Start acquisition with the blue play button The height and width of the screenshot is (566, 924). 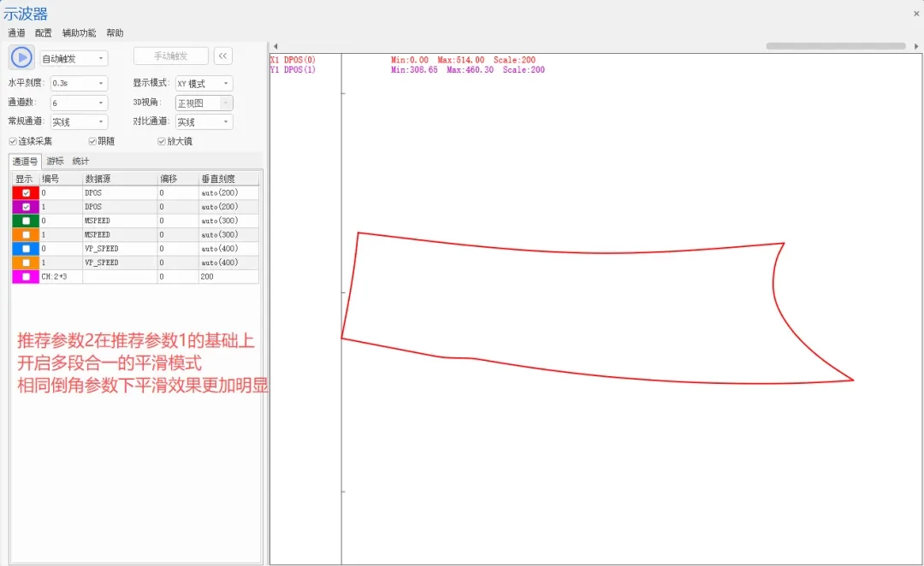tap(21, 57)
